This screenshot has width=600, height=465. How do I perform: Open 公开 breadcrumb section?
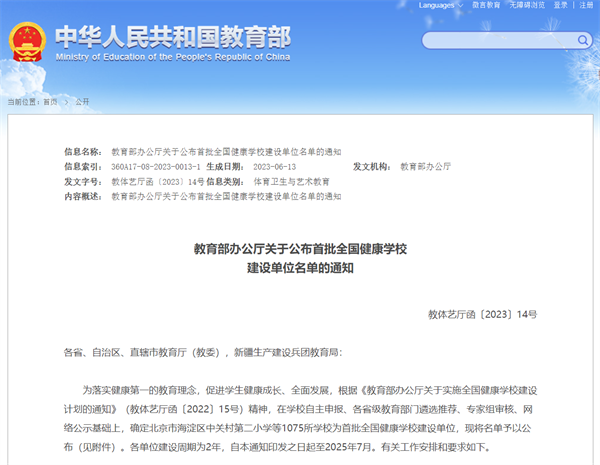(82, 102)
